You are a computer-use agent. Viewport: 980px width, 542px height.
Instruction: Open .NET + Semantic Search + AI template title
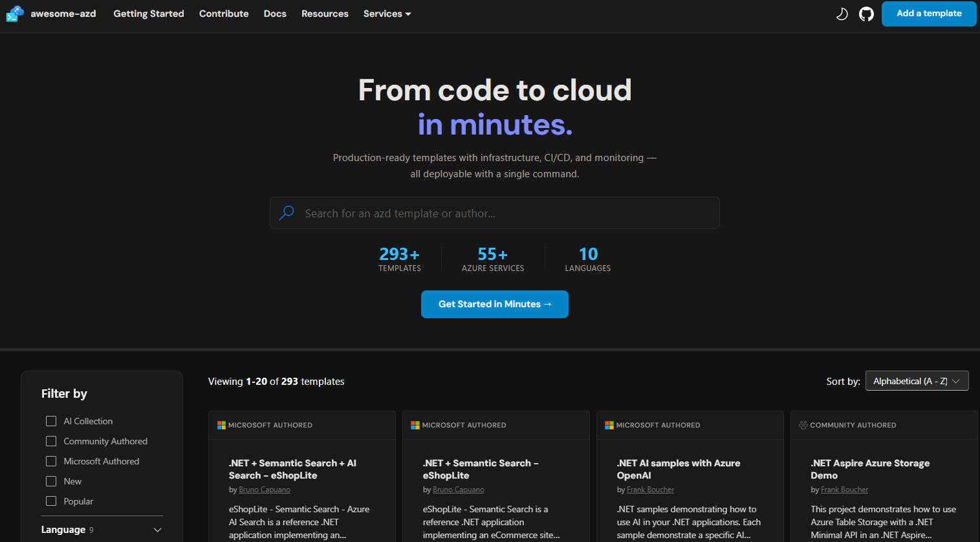[x=293, y=469]
